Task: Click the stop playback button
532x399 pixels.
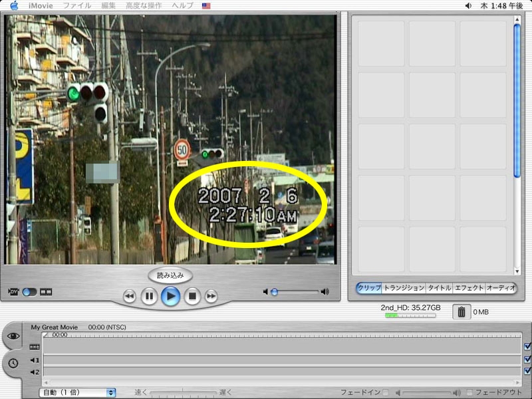Action: coord(192,296)
